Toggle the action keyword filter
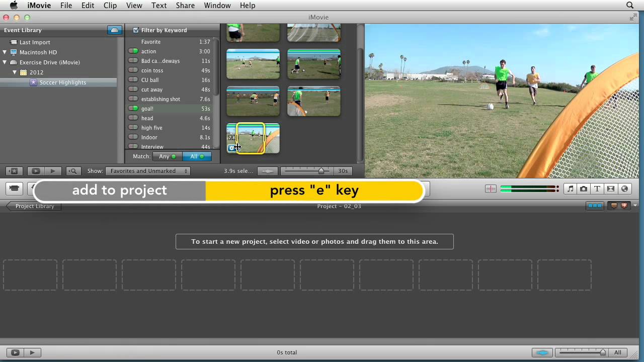Screen dimensions: 644x362 pos(133,51)
